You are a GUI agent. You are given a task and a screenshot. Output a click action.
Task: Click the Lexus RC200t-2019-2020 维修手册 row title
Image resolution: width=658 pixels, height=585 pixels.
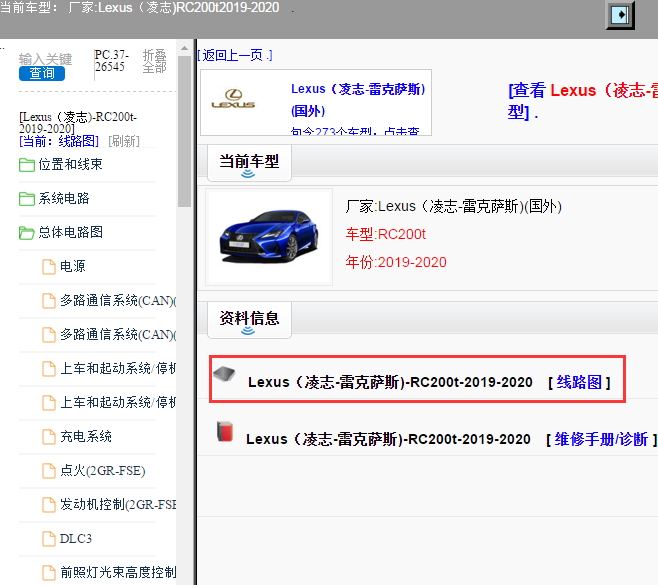388,439
